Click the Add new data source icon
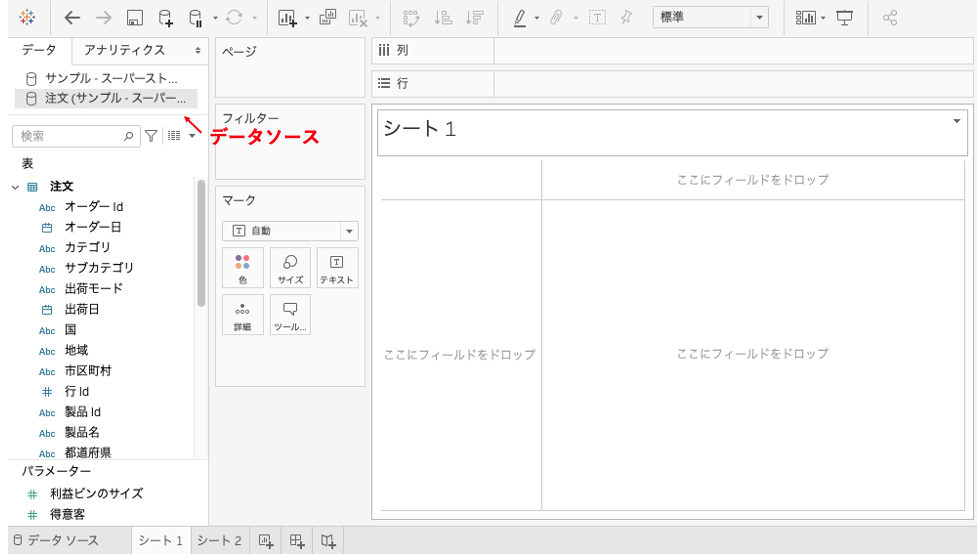This screenshot has height=554, width=980. click(166, 18)
